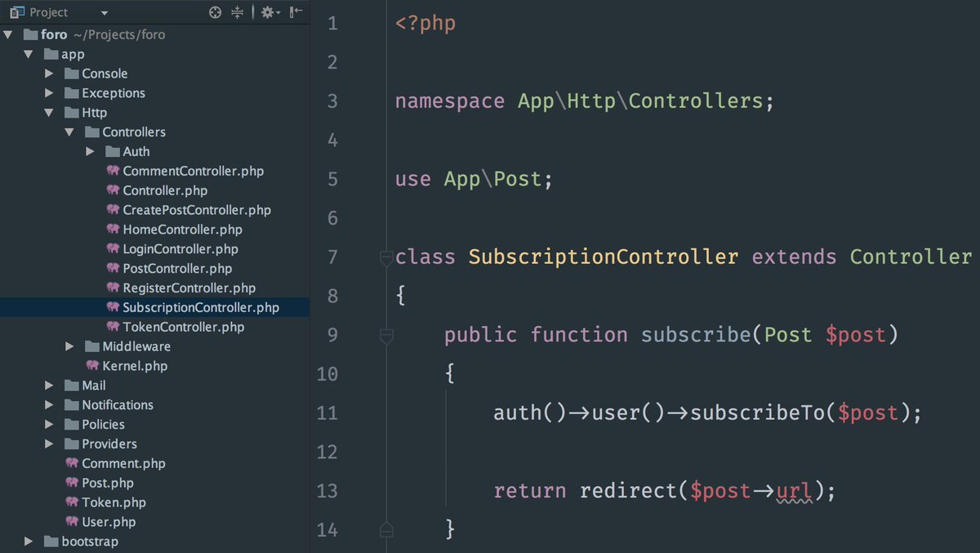This screenshot has height=553, width=980.
Task: Click the subscribe function name
Action: [696, 335]
